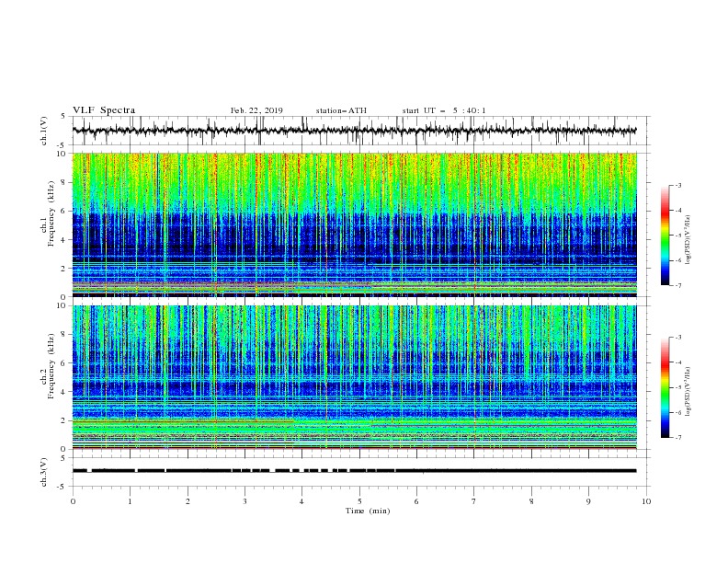Click inside the ch.1 spectrogram panel

click(354, 224)
